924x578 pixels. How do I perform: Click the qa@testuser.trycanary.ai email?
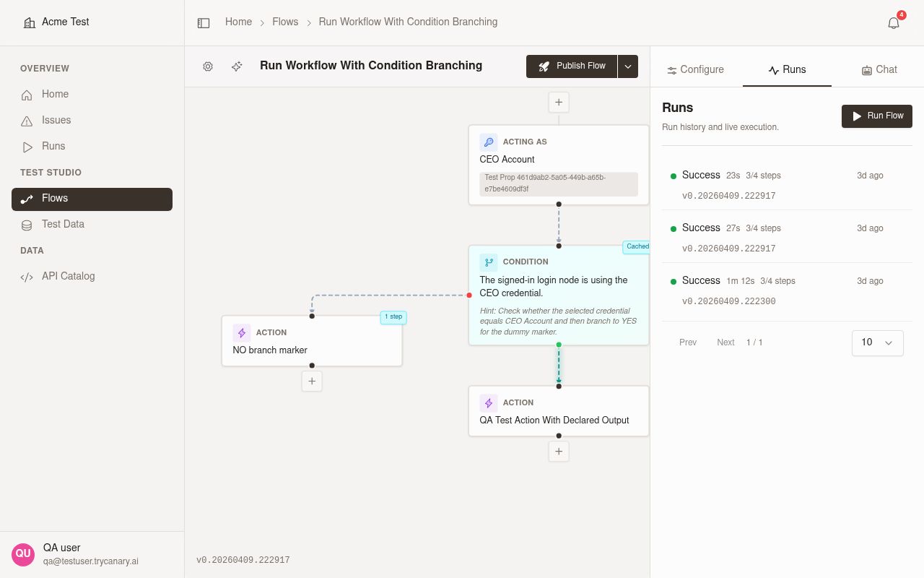91,561
